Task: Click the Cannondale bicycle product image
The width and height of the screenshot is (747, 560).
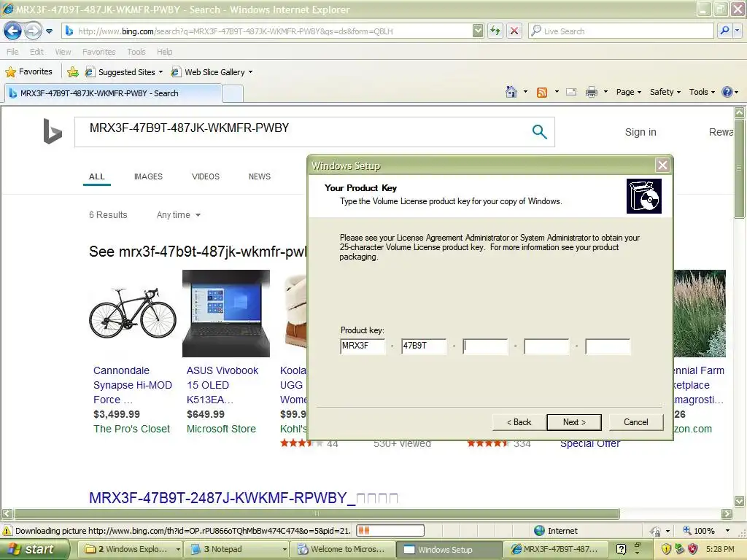Action: [x=133, y=314]
